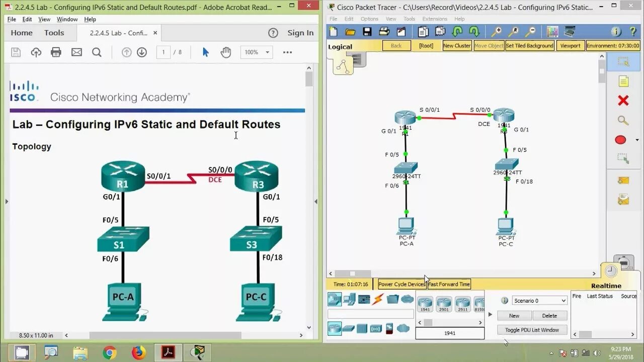Zoom out of the Packet Tracer workspace

[530, 32]
